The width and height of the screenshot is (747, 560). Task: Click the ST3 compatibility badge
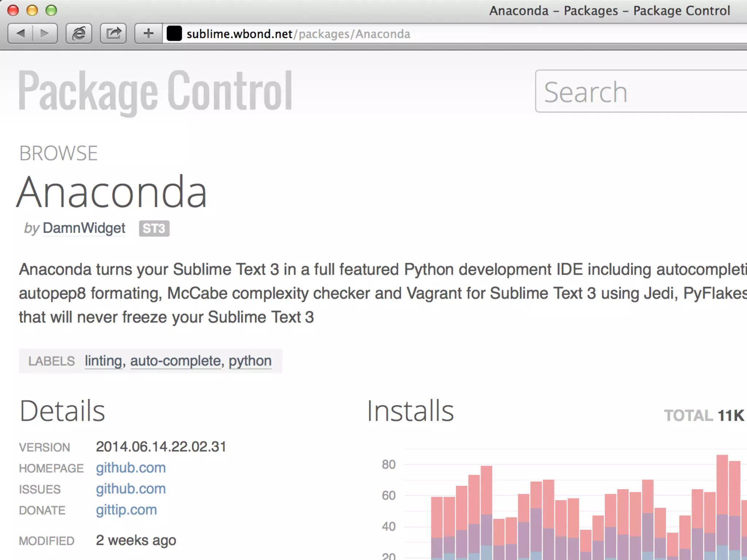click(154, 229)
